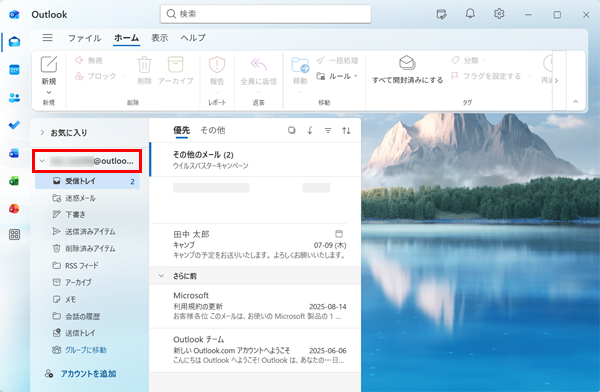Open the Outlook チーム welcome email

click(x=255, y=350)
